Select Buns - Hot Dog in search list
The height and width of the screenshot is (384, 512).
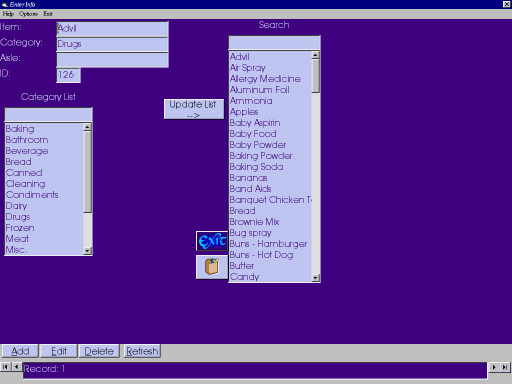[x=270, y=255]
